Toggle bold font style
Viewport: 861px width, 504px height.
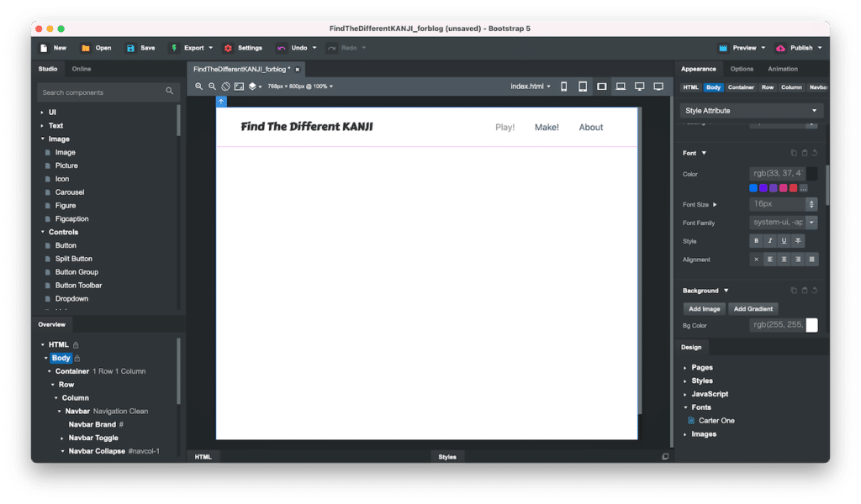point(756,241)
